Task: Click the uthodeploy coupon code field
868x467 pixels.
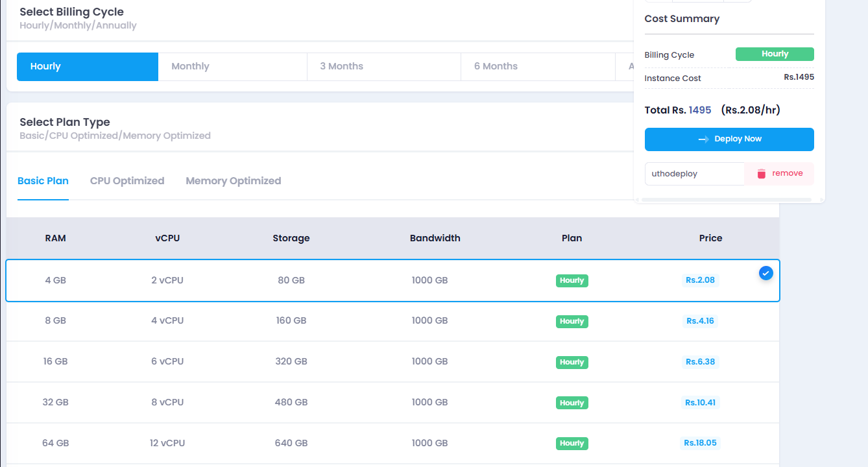Action: [x=694, y=174]
